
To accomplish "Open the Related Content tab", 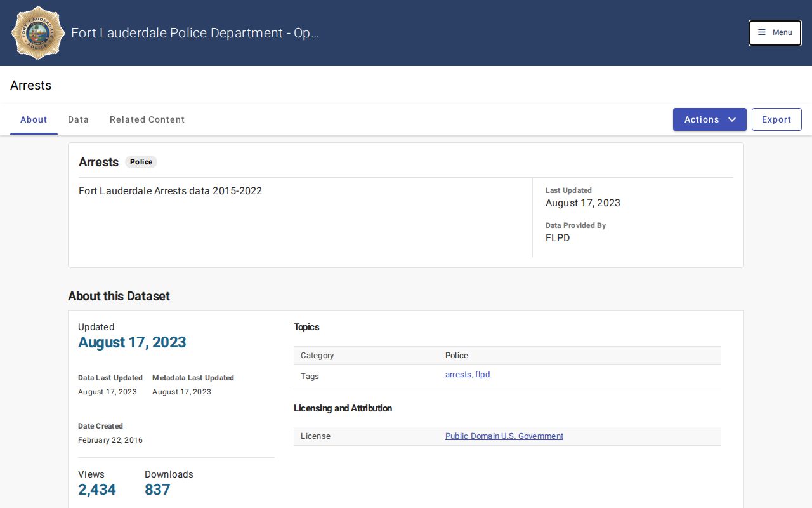I will click(x=147, y=119).
